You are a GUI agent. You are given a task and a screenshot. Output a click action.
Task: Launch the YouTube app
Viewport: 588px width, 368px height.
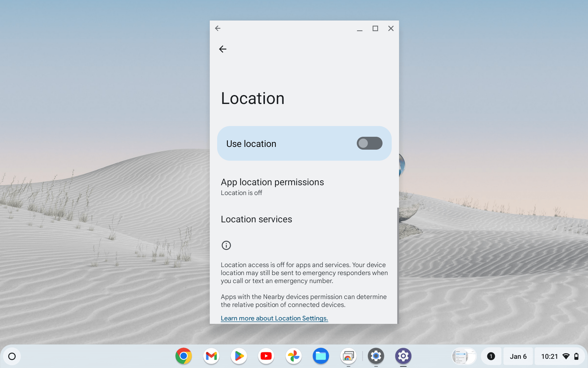click(266, 356)
